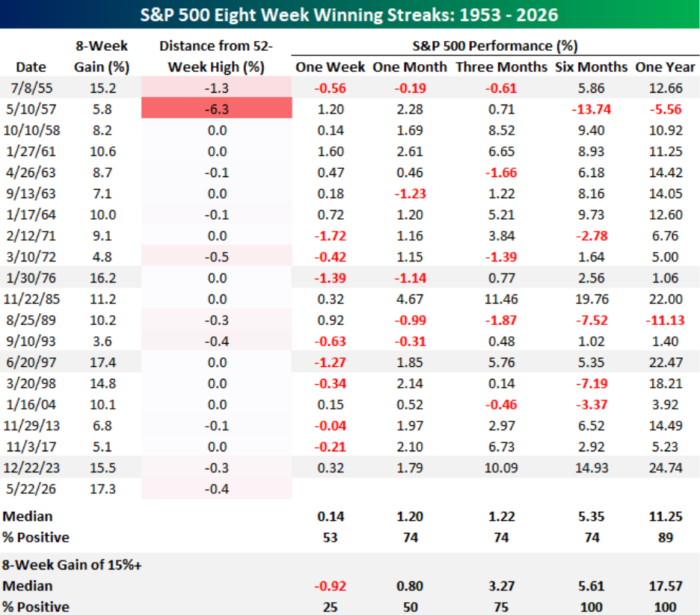This screenshot has height=615, width=700.
Task: Click the date cell '9/13/63'
Action: [31, 194]
